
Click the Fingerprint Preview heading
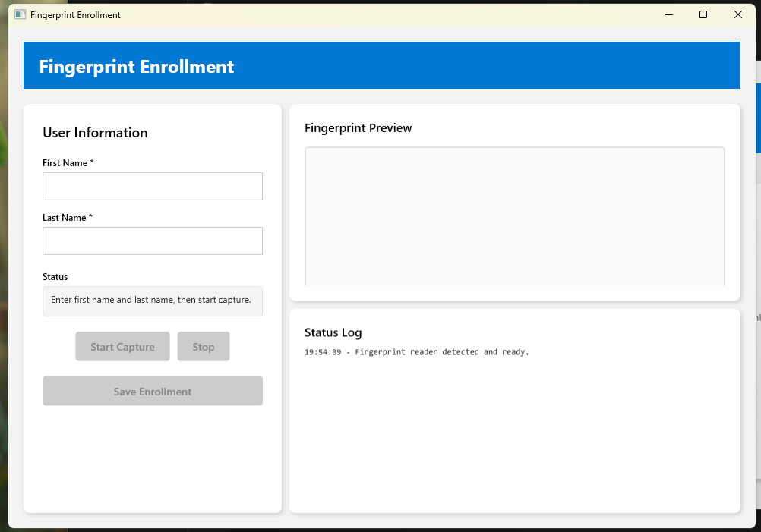[x=358, y=128]
